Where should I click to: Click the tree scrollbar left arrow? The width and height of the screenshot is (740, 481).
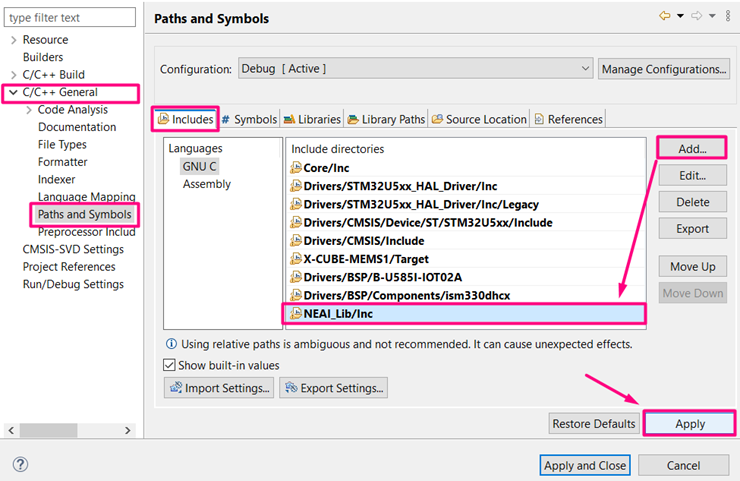pos(11,430)
